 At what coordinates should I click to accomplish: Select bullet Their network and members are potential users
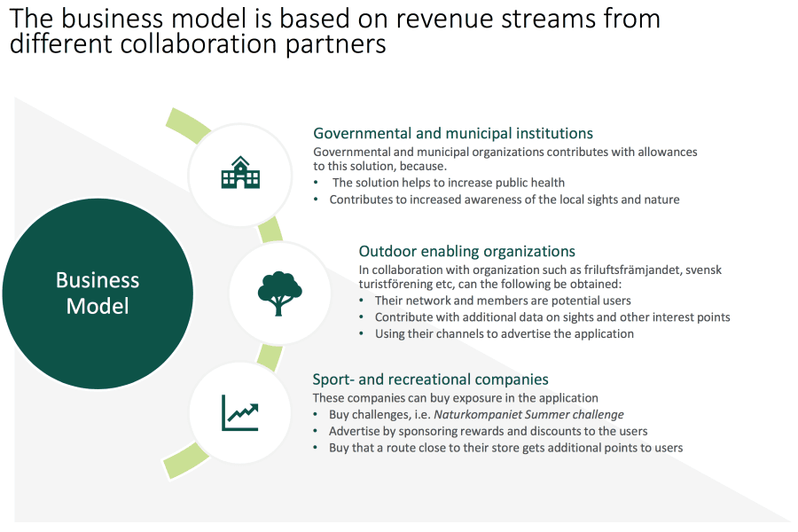click(503, 301)
